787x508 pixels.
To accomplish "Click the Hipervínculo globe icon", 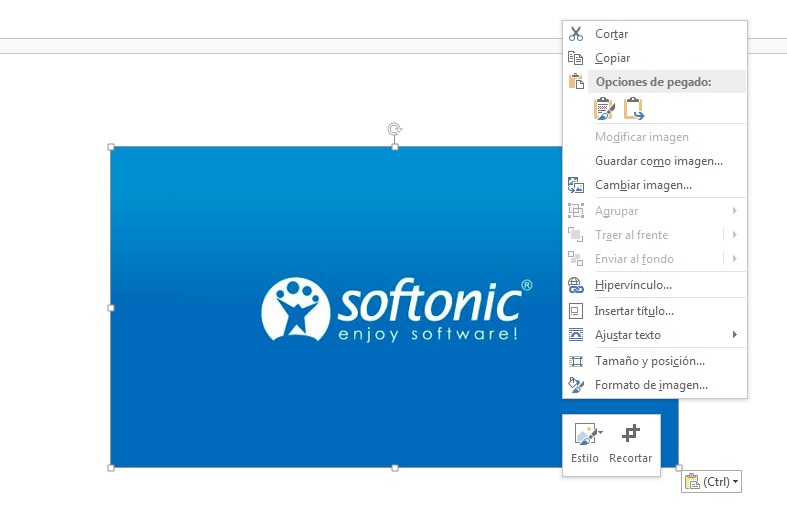I will click(575, 285).
